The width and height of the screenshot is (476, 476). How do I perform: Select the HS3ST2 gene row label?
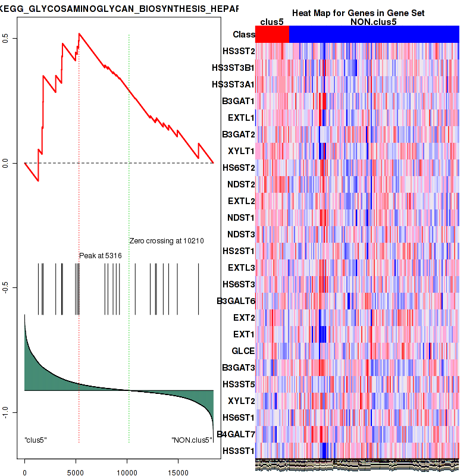[x=239, y=51]
